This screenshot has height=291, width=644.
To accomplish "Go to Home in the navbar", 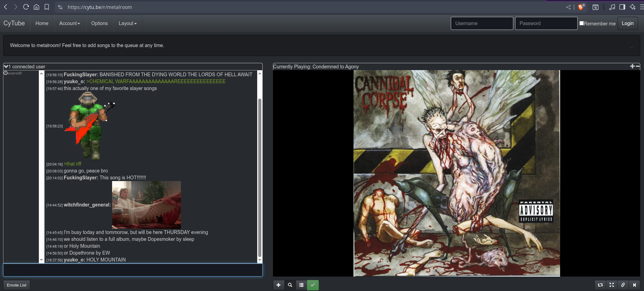I will (x=42, y=23).
